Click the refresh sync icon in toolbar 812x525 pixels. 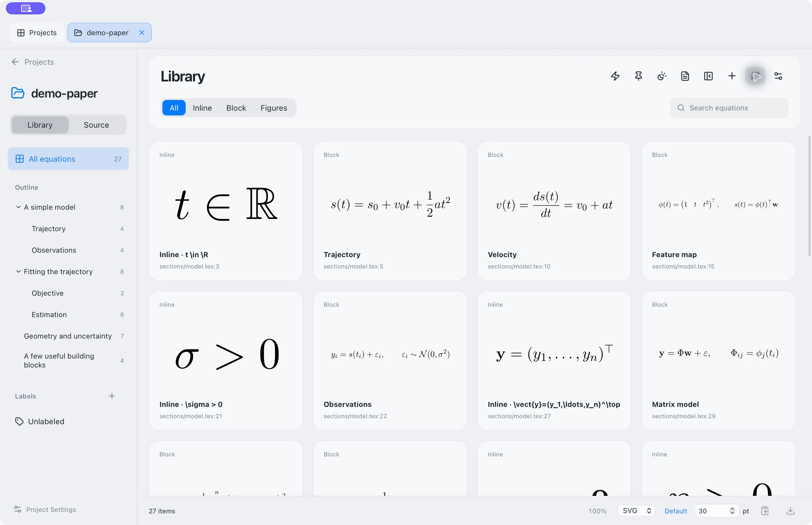[755, 76]
